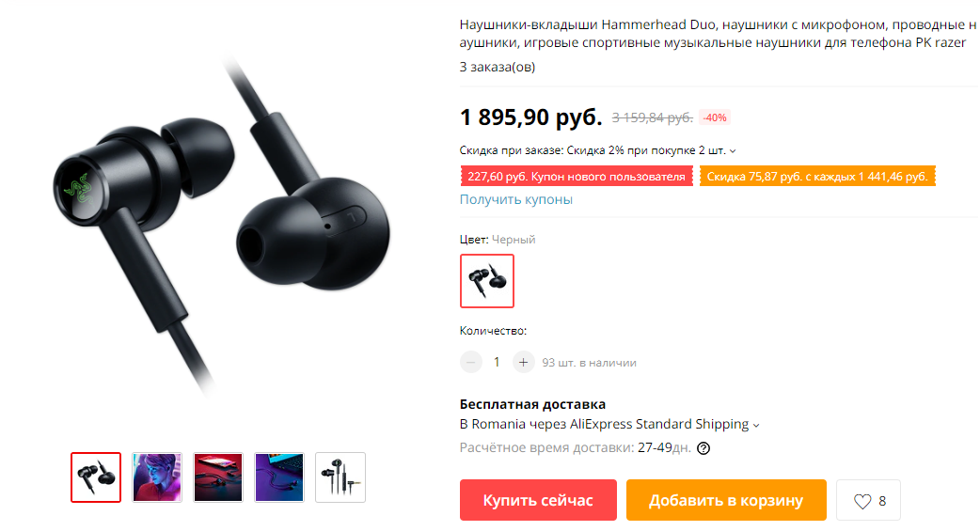Image resolution: width=980 pixels, height=531 pixels.
Task: Select the red background earphones thumbnail
Action: pos(218,477)
